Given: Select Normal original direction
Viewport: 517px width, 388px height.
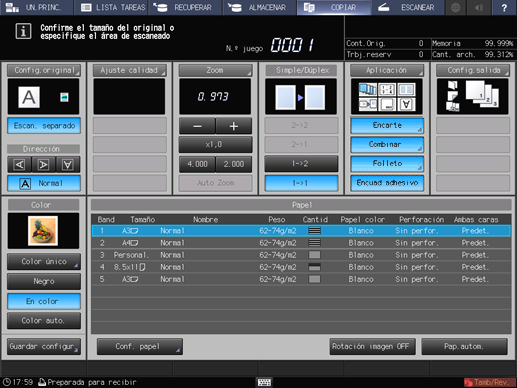Looking at the screenshot, I should click(44, 183).
